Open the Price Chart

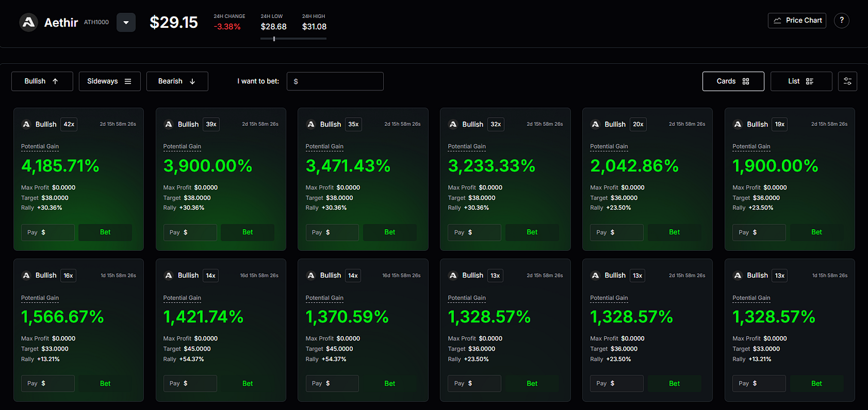[797, 20]
